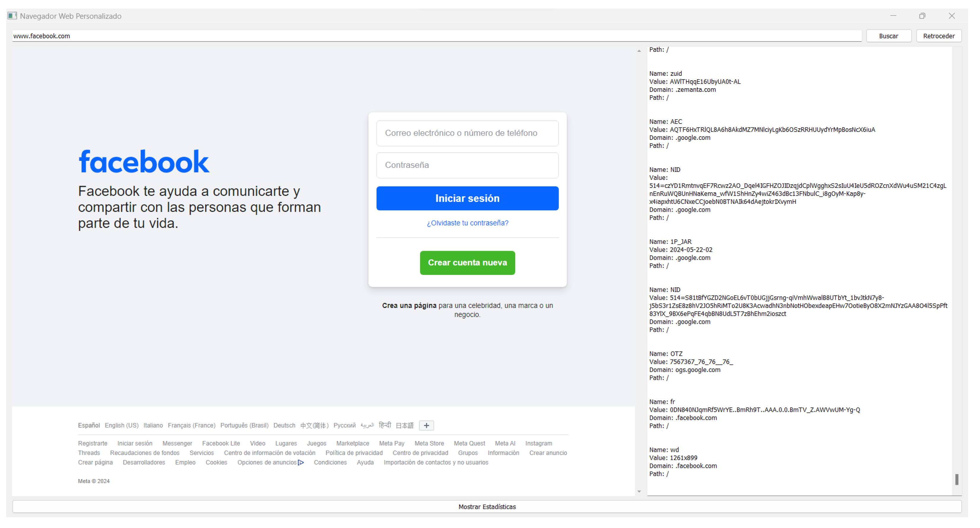980x528 pixels.
Task: Click the plus icon for more languages
Action: (x=426, y=426)
